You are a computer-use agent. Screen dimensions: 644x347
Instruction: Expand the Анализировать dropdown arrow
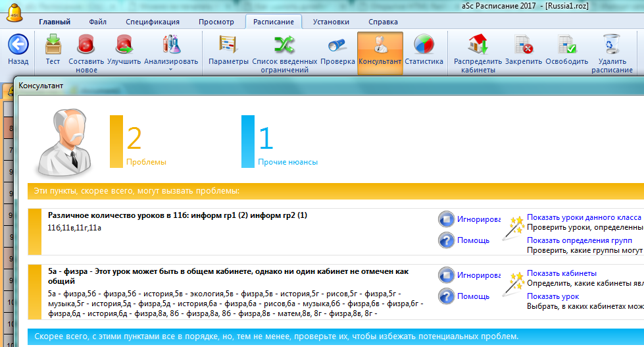170,69
